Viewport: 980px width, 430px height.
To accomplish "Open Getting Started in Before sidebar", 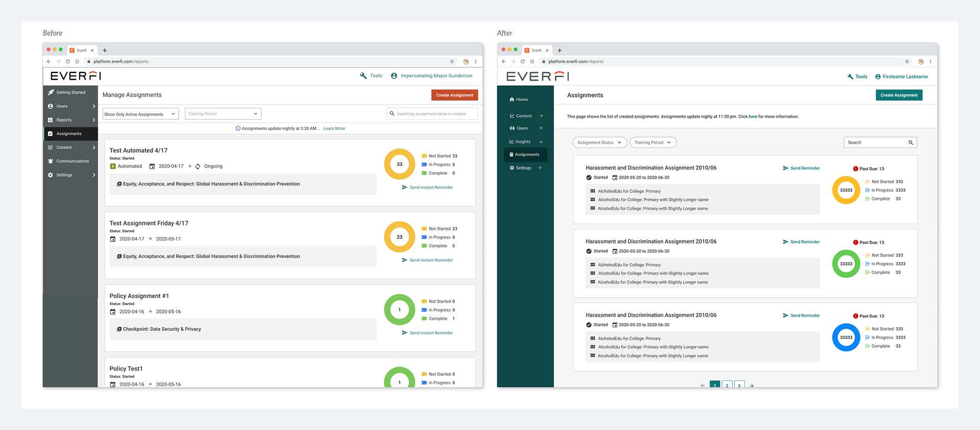I will point(70,92).
